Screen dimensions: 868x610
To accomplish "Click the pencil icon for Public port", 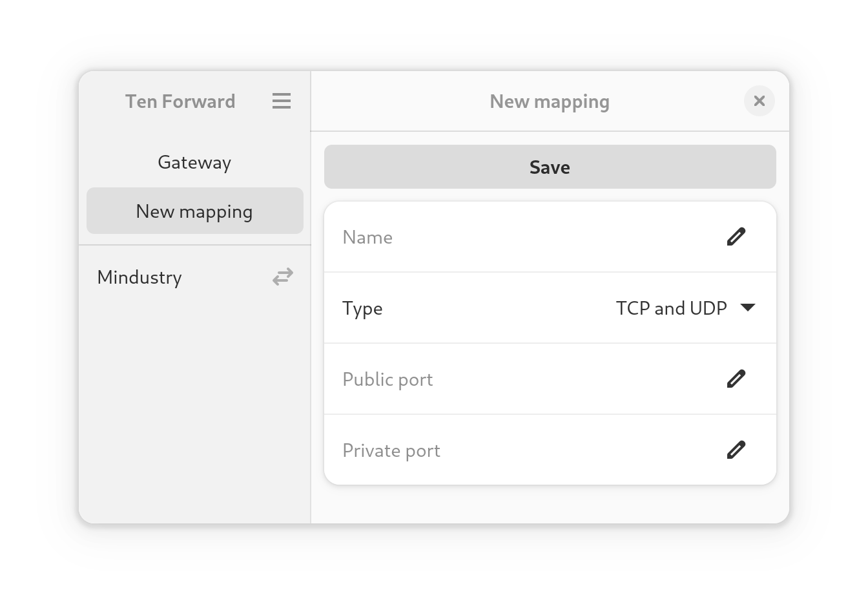I will [736, 379].
